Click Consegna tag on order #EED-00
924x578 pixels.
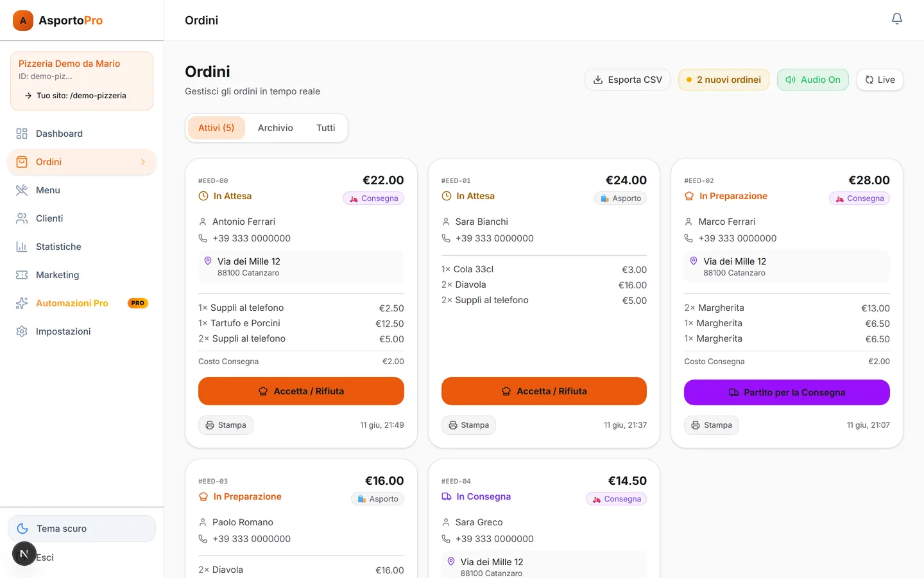pyautogui.click(x=373, y=198)
